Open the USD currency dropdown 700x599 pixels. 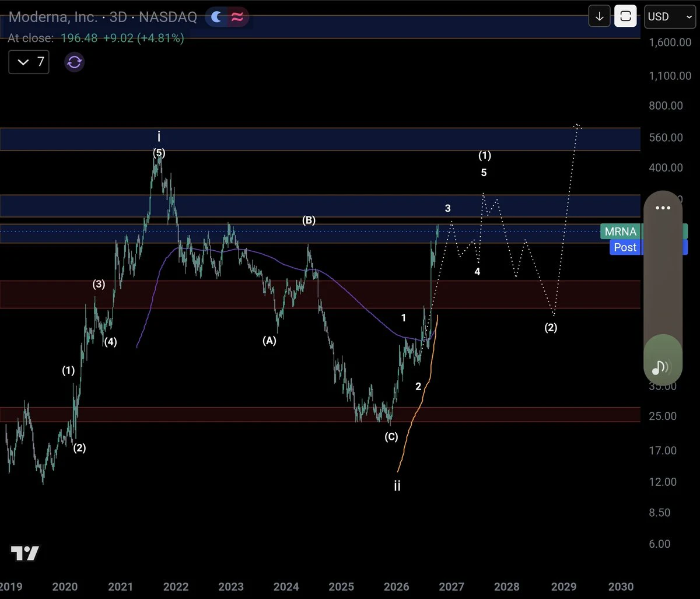click(x=670, y=17)
